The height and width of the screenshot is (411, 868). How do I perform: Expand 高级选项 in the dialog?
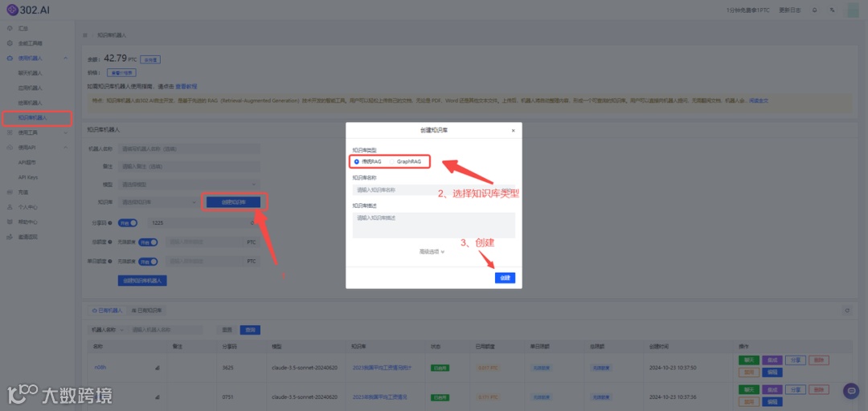point(432,251)
